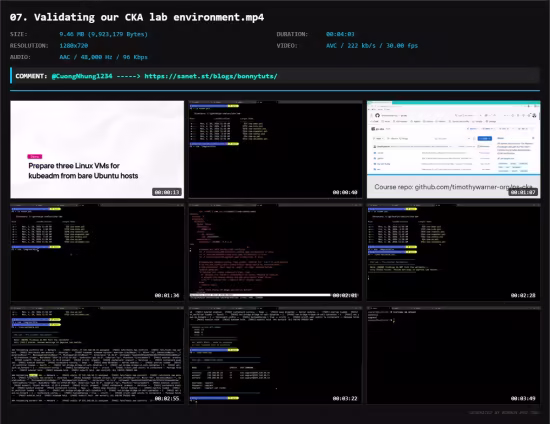
Task: Click the file size value 9.46 MB
Action: 103,34
